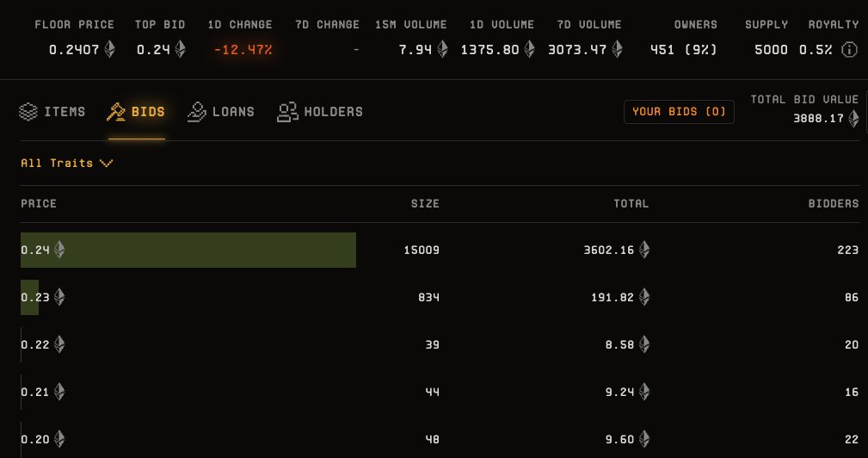868x458 pixels.
Task: Click the ETH icon beside 7D volume 3073.47
Action: tap(617, 49)
